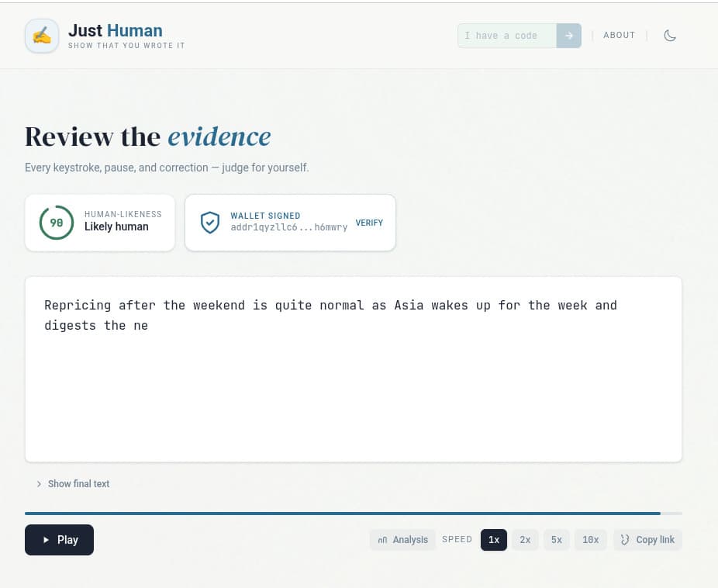This screenshot has height=588, width=718.
Task: Focus the 'I have a code' field
Action: (506, 36)
